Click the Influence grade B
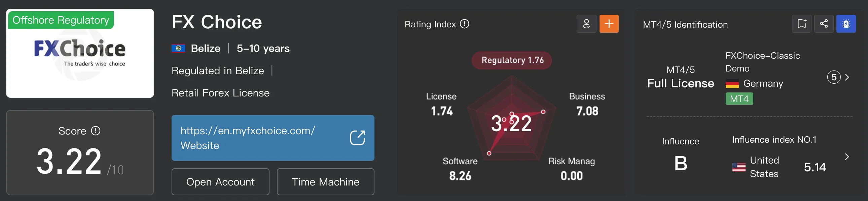This screenshot has width=868, height=201. coord(681,164)
